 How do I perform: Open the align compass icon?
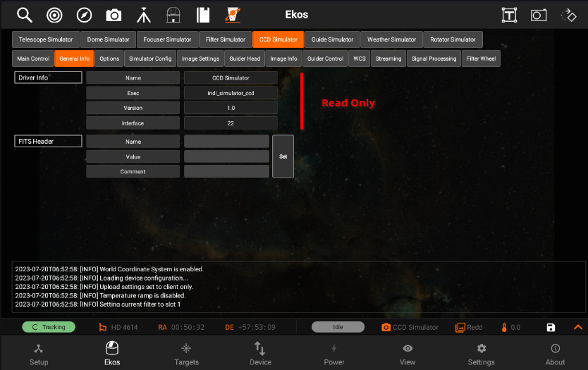(x=84, y=16)
